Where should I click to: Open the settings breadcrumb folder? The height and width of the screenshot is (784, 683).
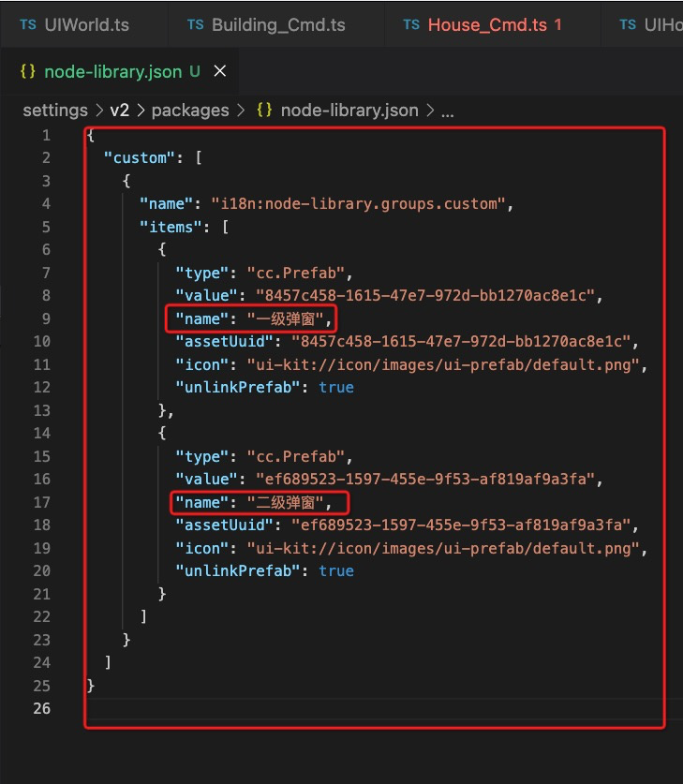click(x=55, y=110)
